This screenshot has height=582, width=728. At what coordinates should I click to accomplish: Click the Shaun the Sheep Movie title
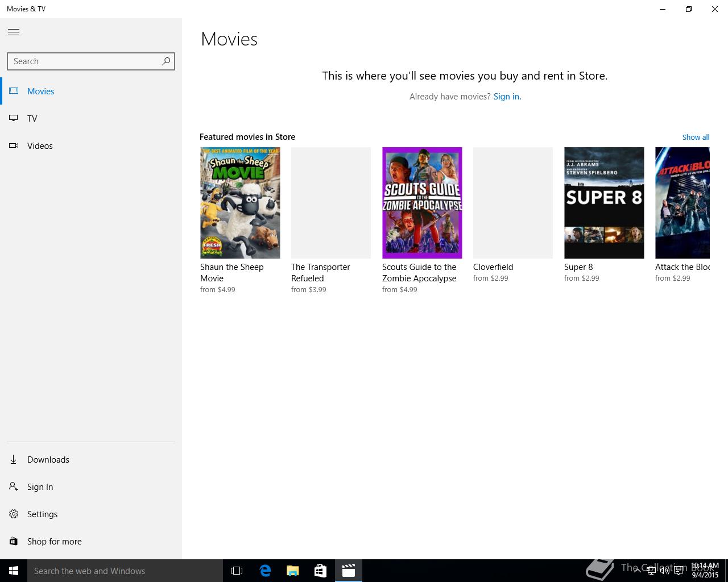pos(232,273)
